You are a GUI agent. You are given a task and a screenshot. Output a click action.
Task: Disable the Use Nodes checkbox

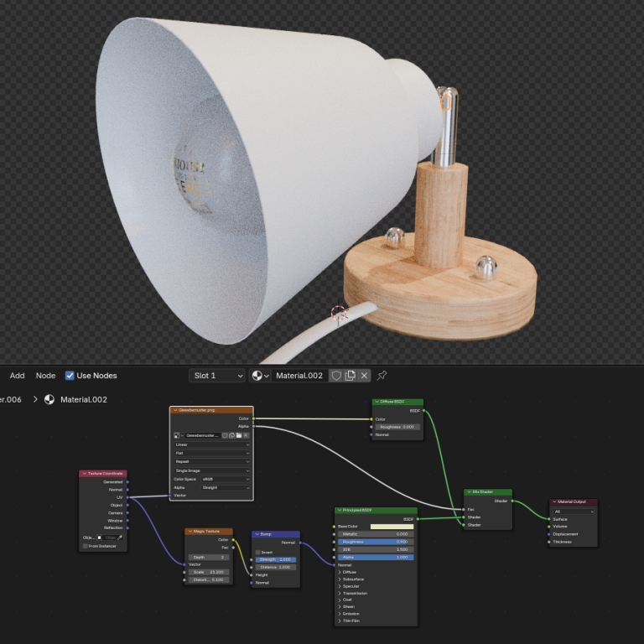pyautogui.click(x=70, y=376)
